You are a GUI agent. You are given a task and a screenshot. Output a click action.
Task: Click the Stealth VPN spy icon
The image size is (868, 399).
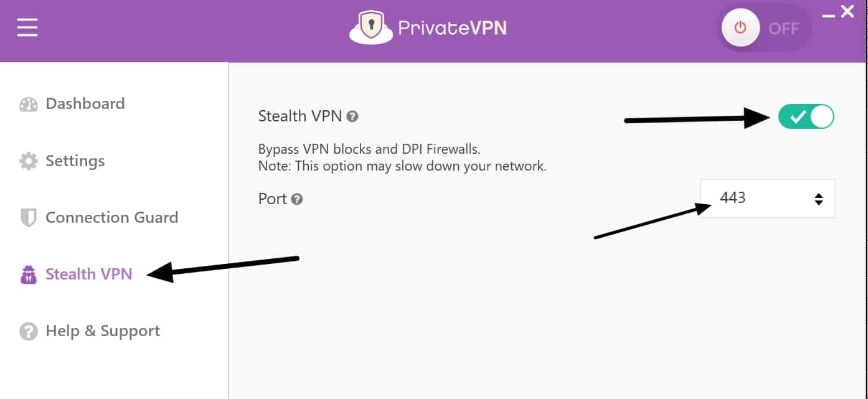point(29,275)
